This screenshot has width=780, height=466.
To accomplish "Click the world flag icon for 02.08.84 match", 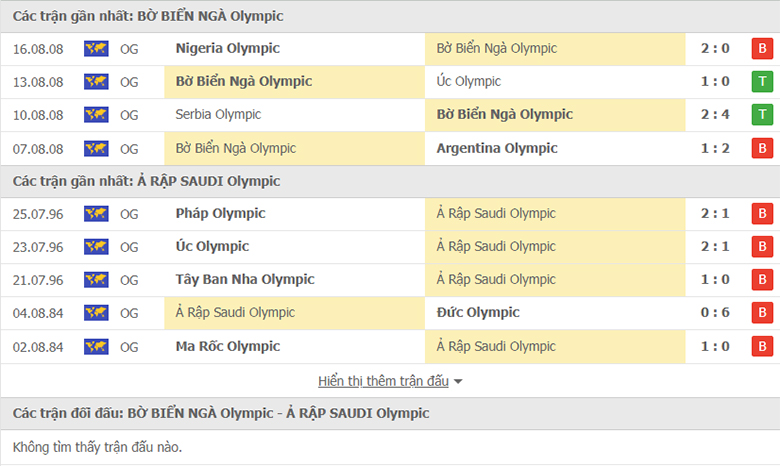I will tap(96, 346).
